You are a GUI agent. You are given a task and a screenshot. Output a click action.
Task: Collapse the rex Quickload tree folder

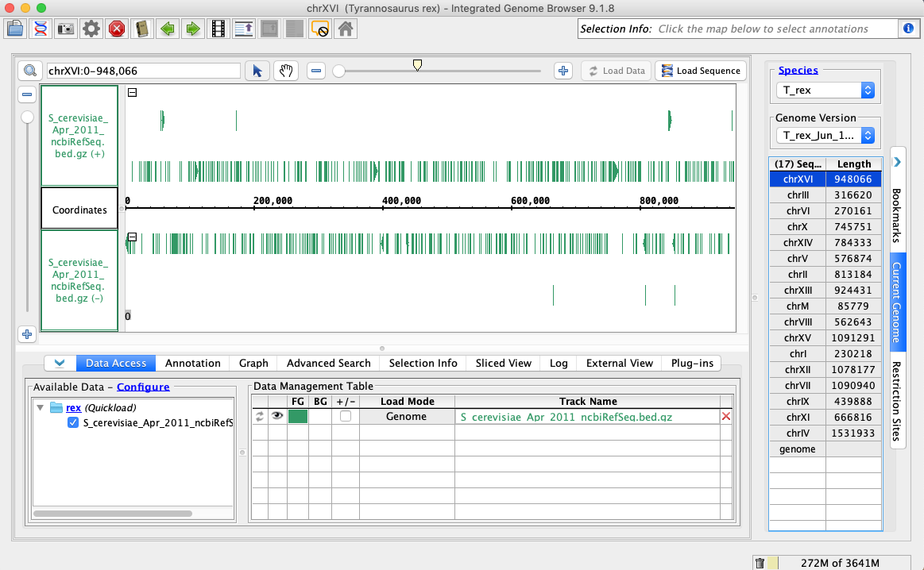[40, 407]
